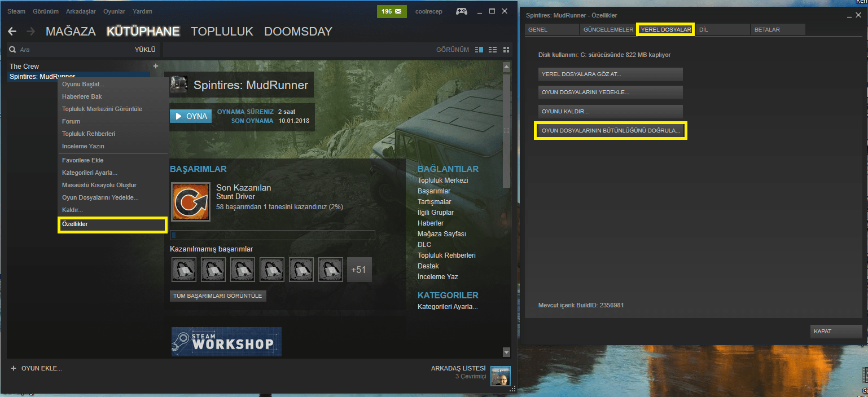Viewport: 868px width, 397px height.
Task: Click the back arrow in Steam navigation
Action: point(12,32)
